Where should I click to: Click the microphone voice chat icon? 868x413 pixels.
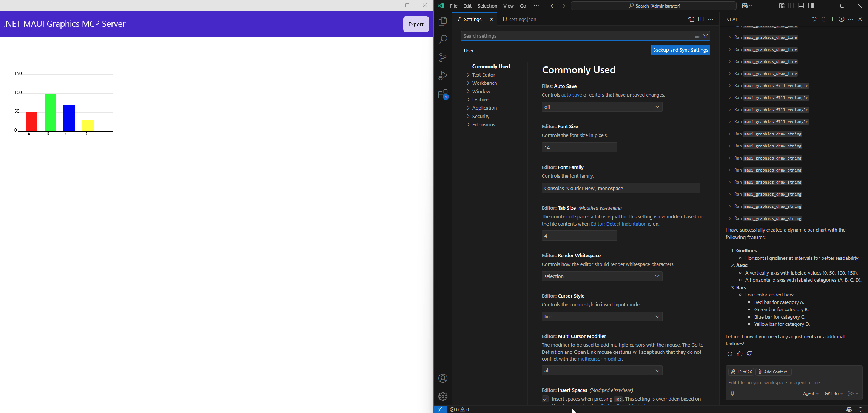click(x=732, y=393)
